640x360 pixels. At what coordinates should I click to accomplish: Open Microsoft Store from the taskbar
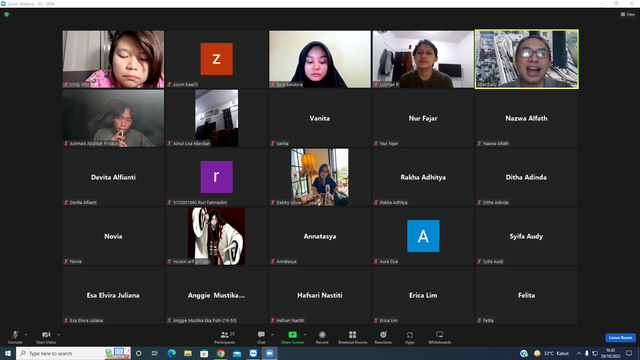click(204, 353)
